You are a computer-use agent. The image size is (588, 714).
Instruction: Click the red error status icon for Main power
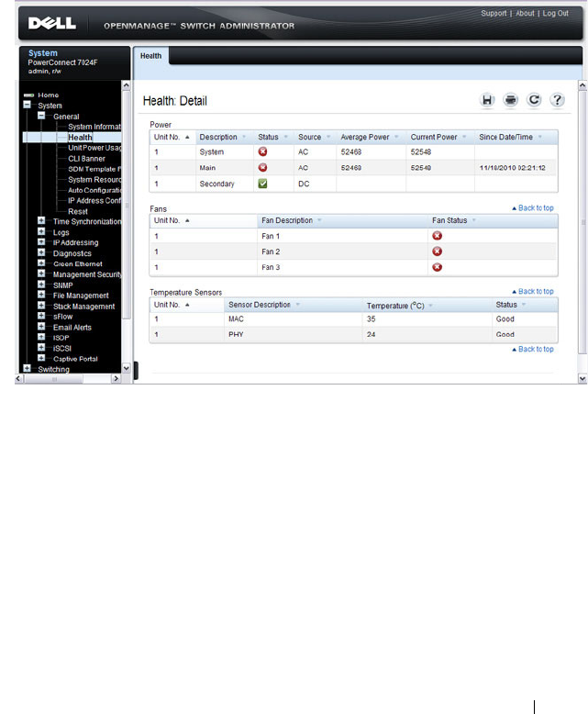(262, 168)
